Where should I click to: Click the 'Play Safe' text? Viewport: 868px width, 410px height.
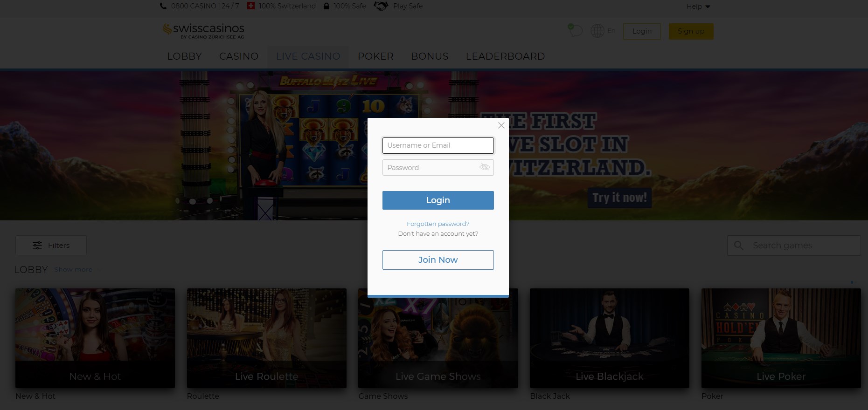tap(408, 6)
